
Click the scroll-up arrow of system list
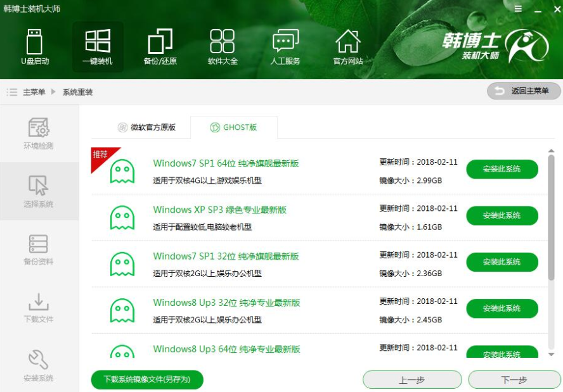coord(551,151)
